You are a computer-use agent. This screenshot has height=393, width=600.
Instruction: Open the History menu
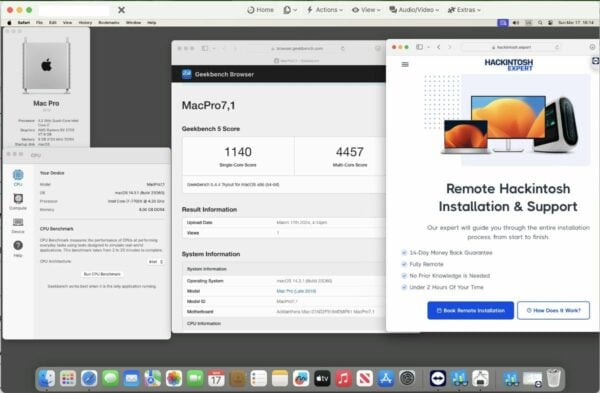(x=85, y=23)
